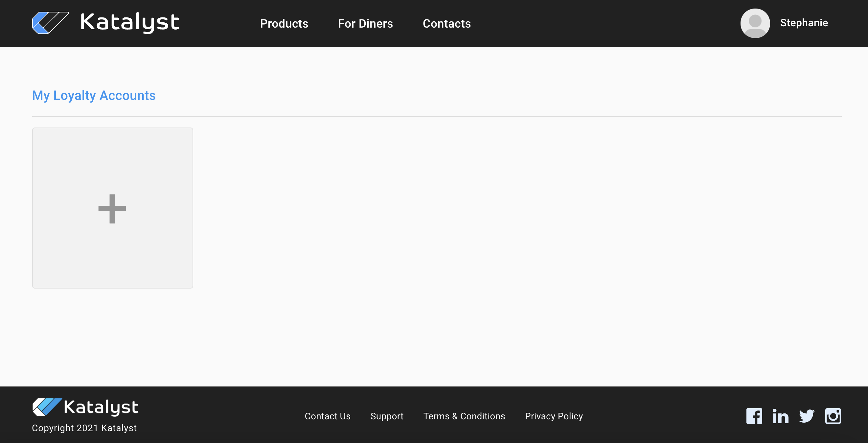868x443 pixels.
Task: Visit Katalyst's Instagram page
Action: click(833, 416)
